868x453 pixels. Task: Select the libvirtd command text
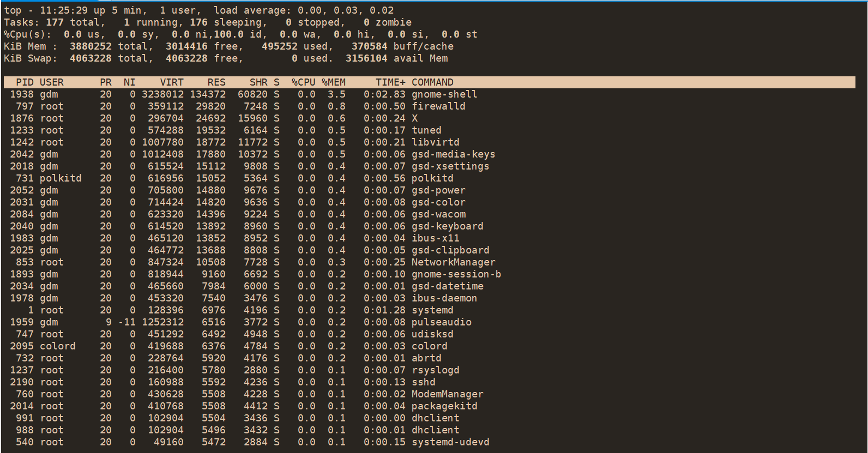[x=436, y=142]
